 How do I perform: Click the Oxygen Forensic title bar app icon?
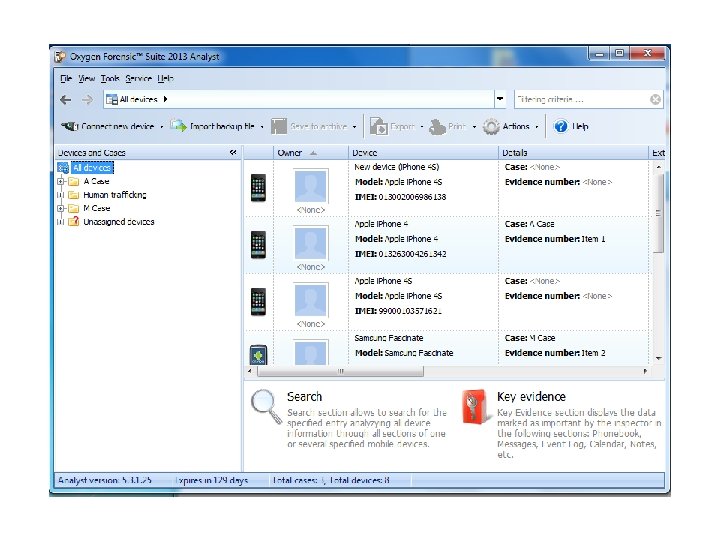click(61, 57)
